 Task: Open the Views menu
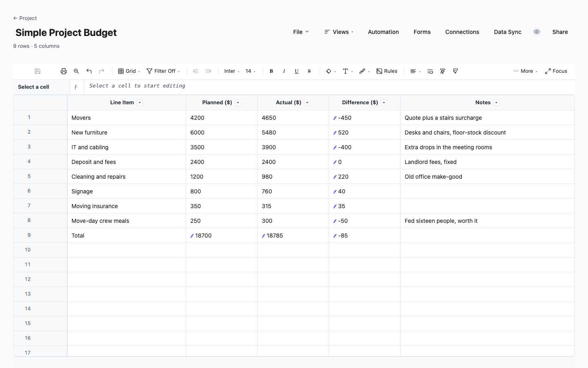point(339,32)
